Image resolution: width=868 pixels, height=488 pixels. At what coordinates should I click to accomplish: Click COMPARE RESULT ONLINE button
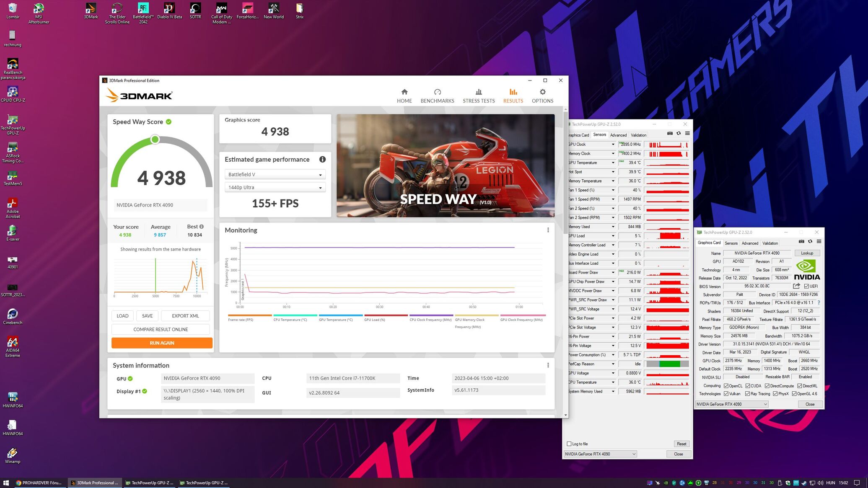pyautogui.click(x=161, y=330)
